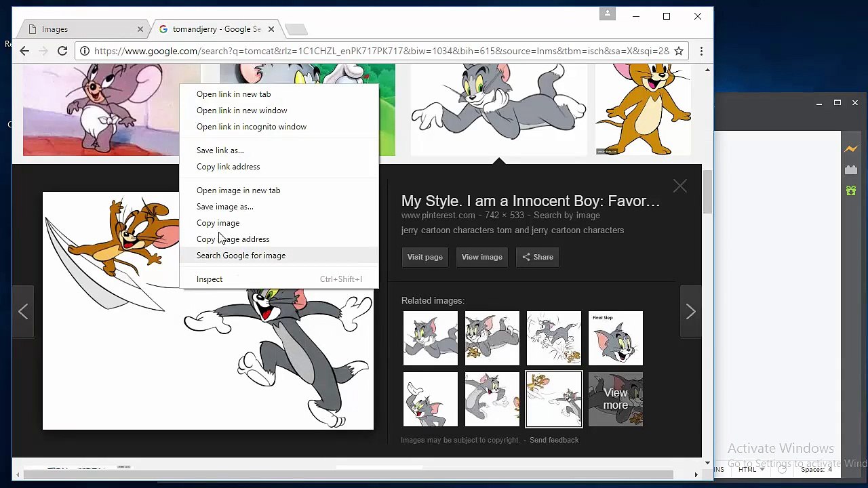The height and width of the screenshot is (488, 868).
Task: Click the vertical page scrollbar thumb
Action: pos(707,191)
